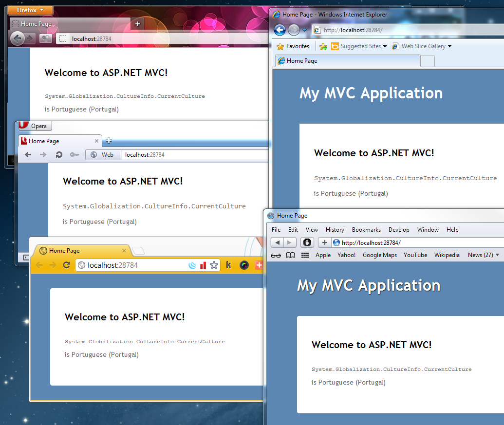Image resolution: width=504 pixels, height=425 pixels.
Task: Open Safari Reading List glasses icon
Action: [276, 255]
